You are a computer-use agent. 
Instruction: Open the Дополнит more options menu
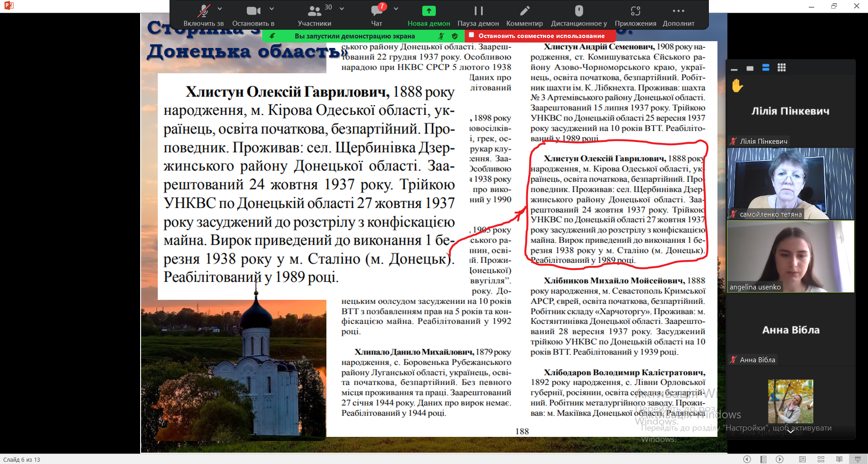[x=679, y=15]
